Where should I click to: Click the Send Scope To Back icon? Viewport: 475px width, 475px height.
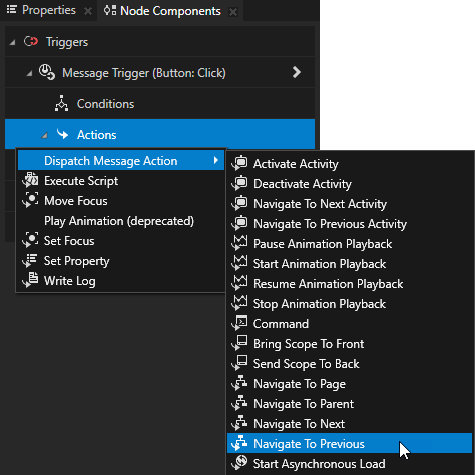click(240, 363)
